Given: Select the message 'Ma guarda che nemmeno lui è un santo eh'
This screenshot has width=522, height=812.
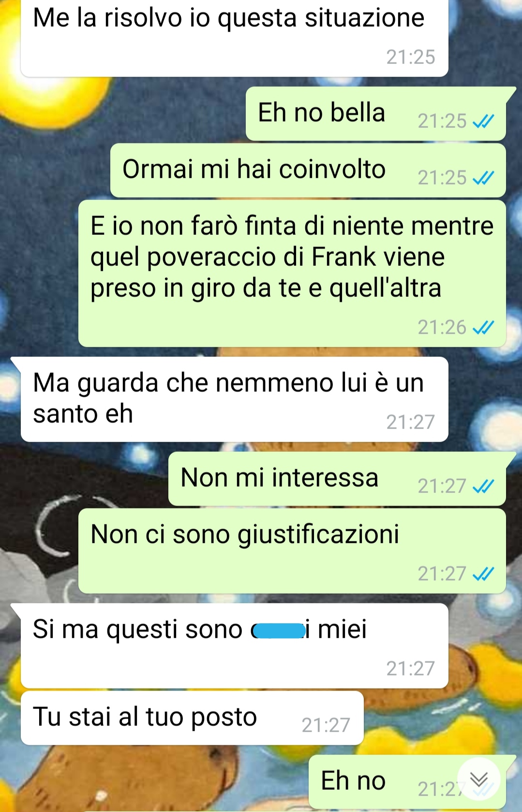Looking at the screenshot, I should [234, 399].
